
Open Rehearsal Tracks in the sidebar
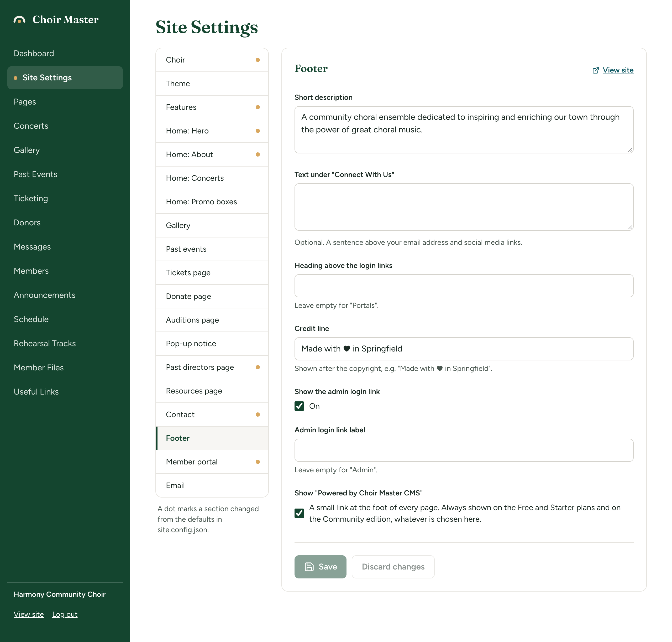(65, 343)
